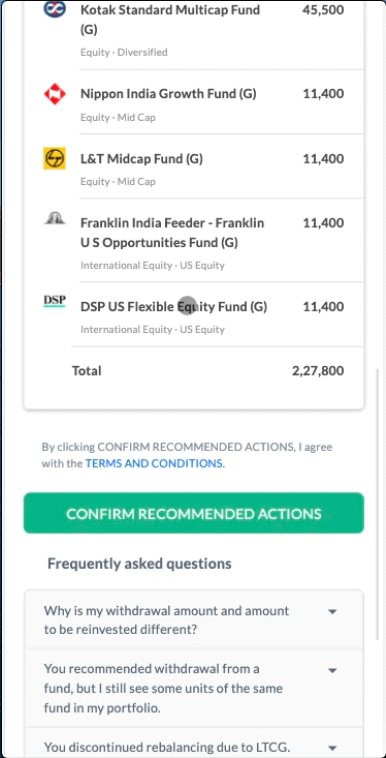This screenshot has height=758, width=386.
Task: Click the 45,500 amount for Kotak fund
Action: 323,10
